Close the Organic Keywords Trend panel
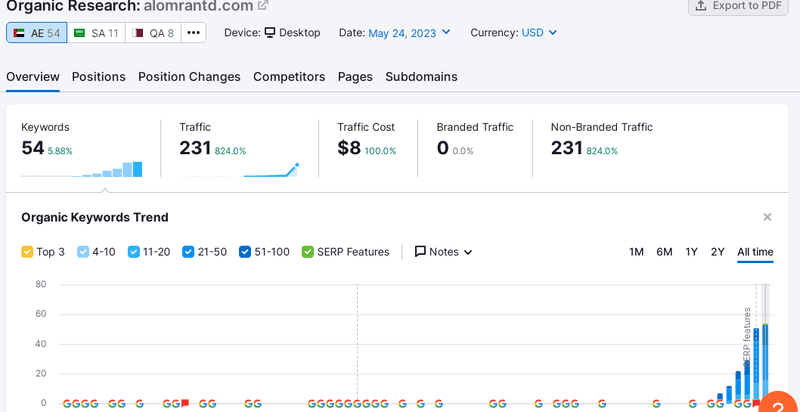The image size is (800, 412). tap(767, 217)
